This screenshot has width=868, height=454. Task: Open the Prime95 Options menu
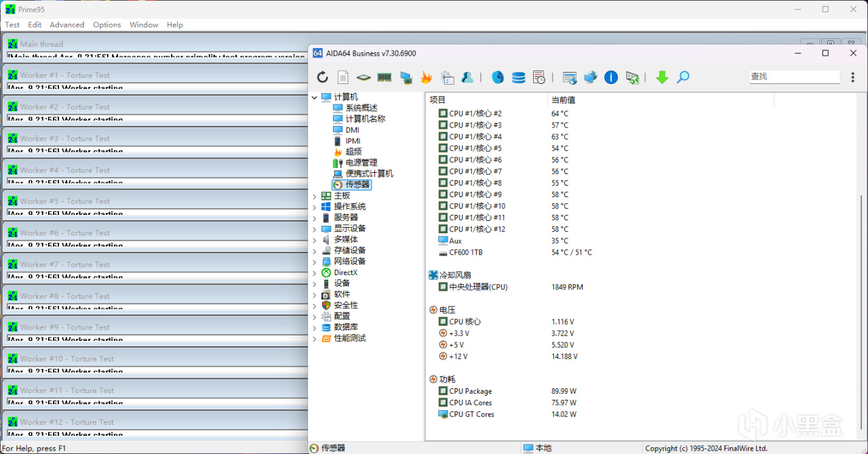click(107, 24)
